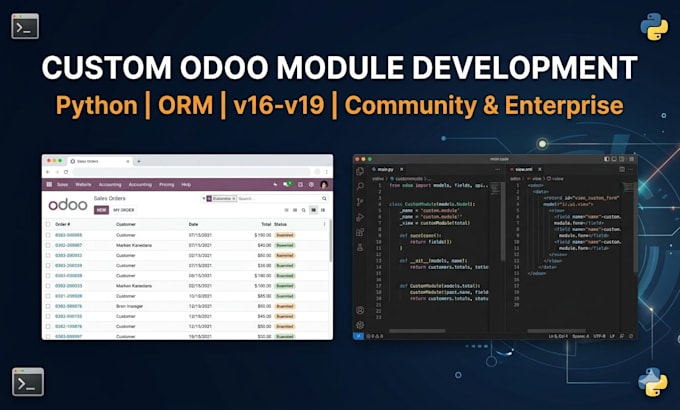The width and height of the screenshot is (680, 410).
Task: Click the Odoo Search... input field
Action: [278, 198]
